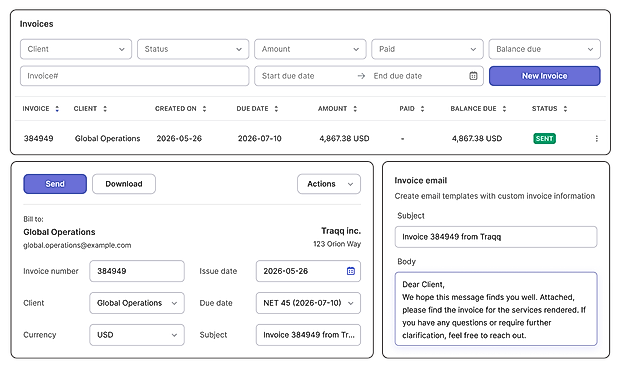This screenshot has height=368, width=623.
Task: Select invoice number 384949 in table
Action: point(39,139)
